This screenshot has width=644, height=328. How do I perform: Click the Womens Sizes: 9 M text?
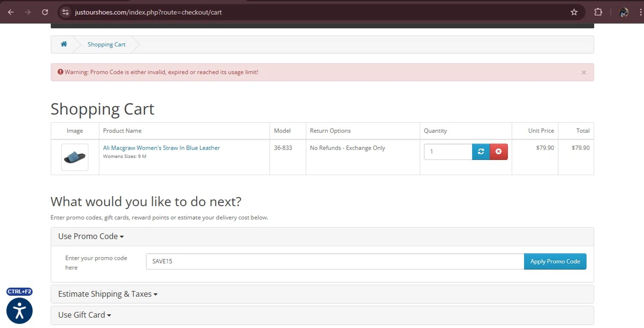click(x=125, y=156)
